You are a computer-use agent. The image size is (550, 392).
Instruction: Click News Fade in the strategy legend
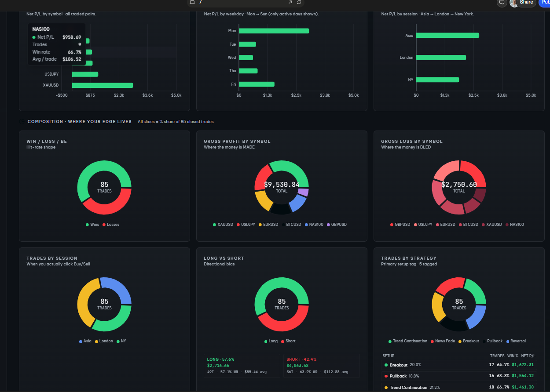point(443,341)
